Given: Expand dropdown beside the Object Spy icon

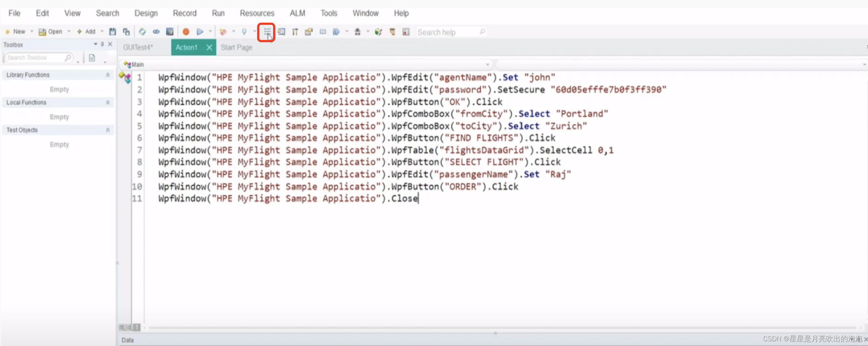Looking at the screenshot, I should 368,31.
